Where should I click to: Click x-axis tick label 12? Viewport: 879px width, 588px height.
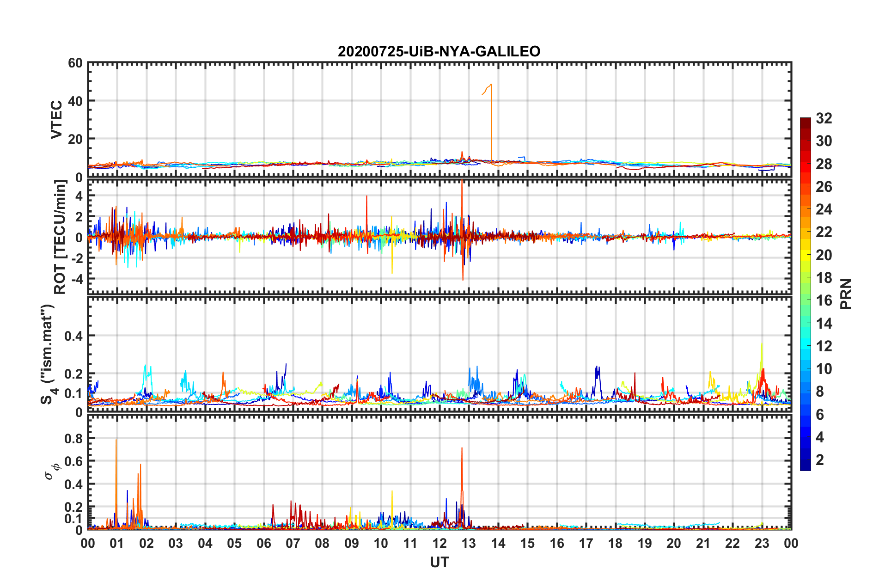(439, 543)
